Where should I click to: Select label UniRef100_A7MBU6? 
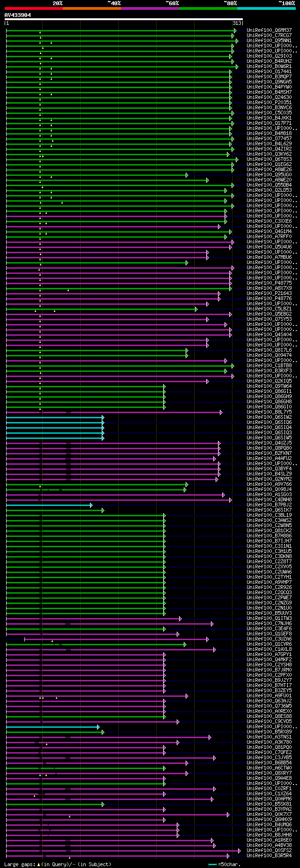tap(269, 257)
